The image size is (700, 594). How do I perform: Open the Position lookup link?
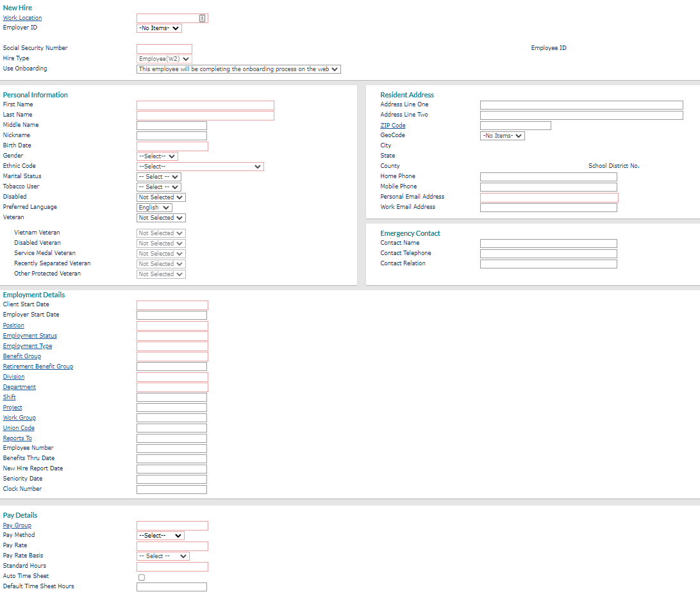tap(13, 325)
